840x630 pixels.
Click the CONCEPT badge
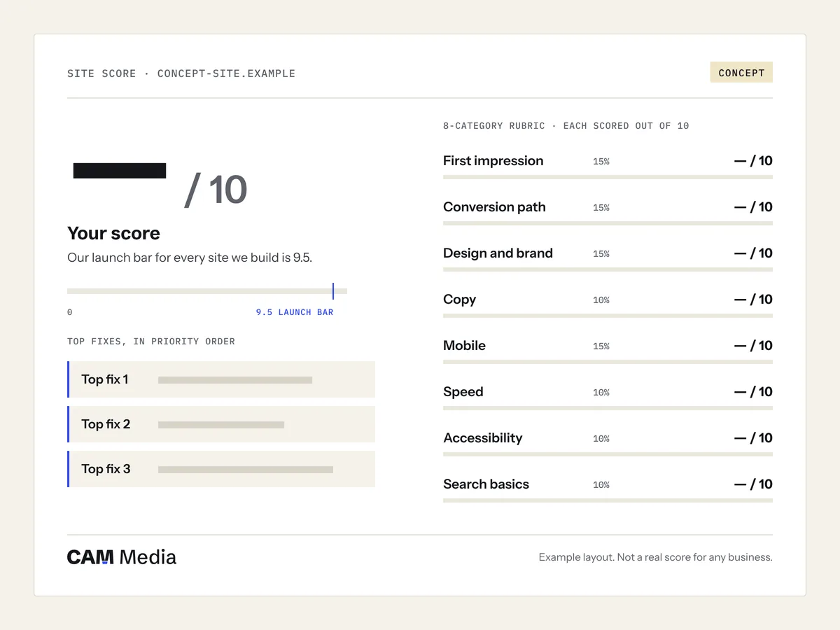point(741,72)
